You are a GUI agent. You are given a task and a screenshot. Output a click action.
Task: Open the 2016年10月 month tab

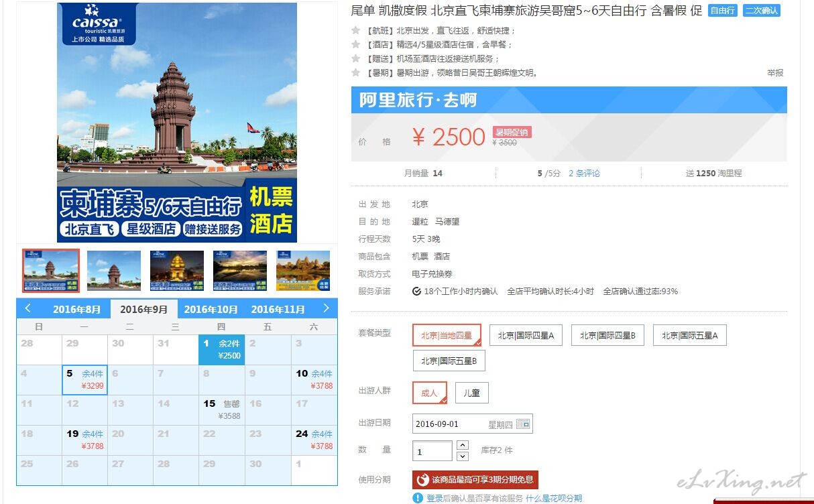click(x=211, y=309)
